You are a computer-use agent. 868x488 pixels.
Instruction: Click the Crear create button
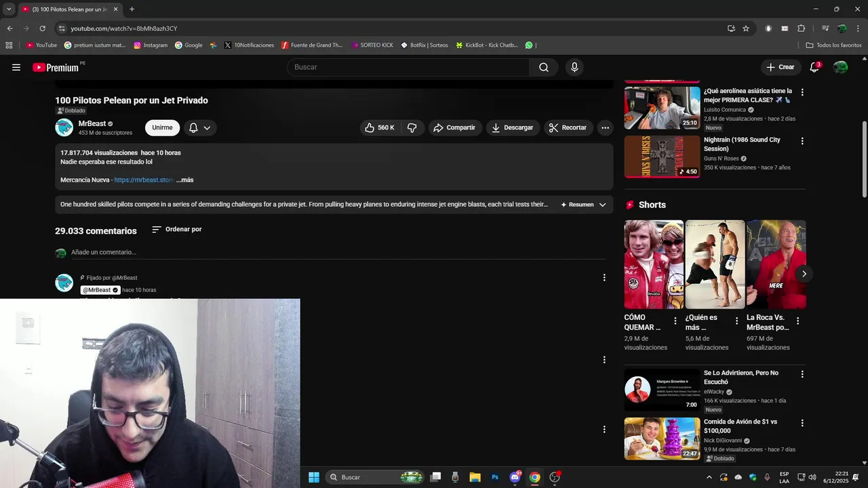pos(781,67)
